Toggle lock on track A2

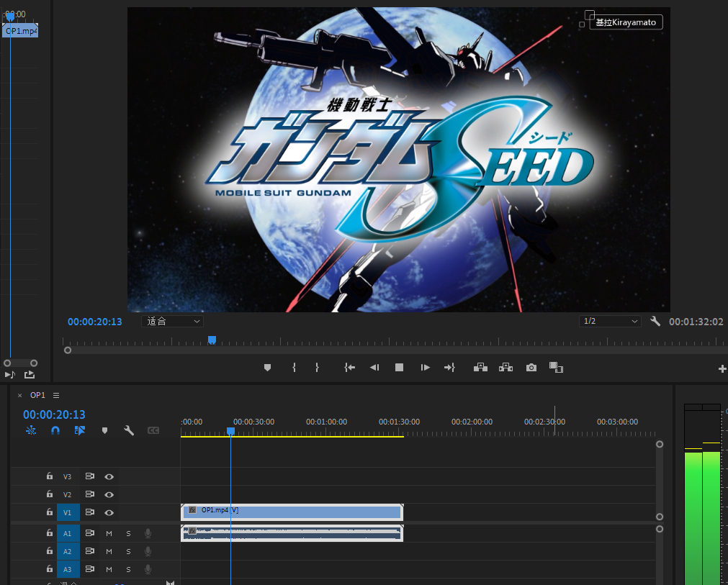(49, 550)
